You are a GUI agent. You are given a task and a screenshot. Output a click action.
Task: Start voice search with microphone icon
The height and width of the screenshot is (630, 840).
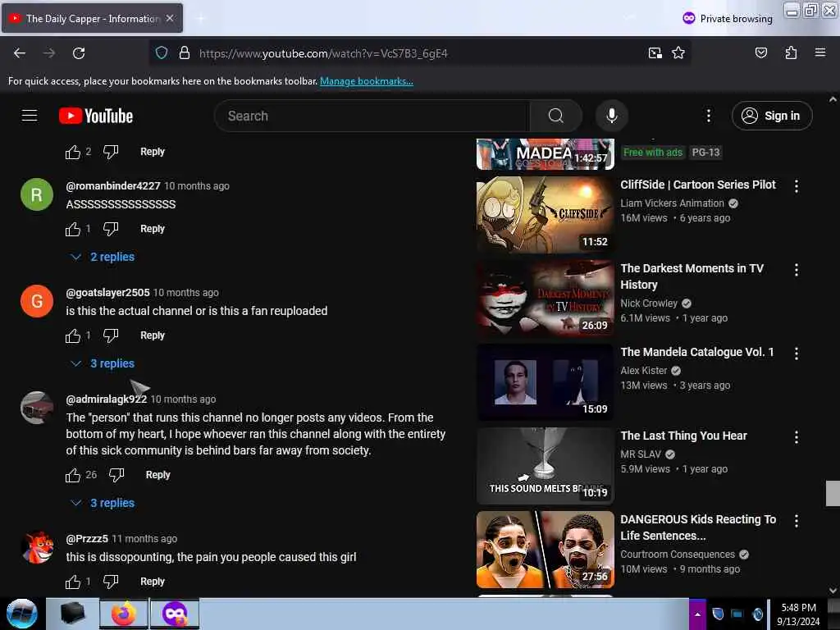click(x=611, y=116)
